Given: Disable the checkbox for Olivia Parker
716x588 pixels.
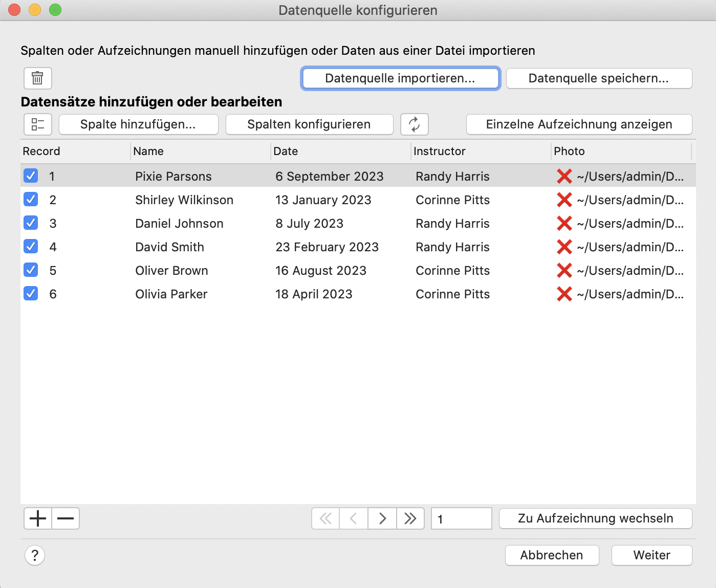Looking at the screenshot, I should (x=31, y=293).
